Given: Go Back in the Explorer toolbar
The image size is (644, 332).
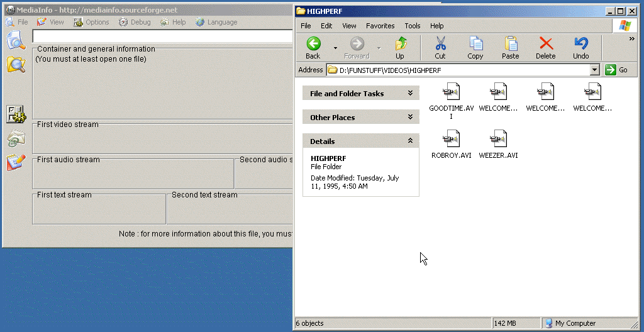Looking at the screenshot, I should [x=313, y=48].
